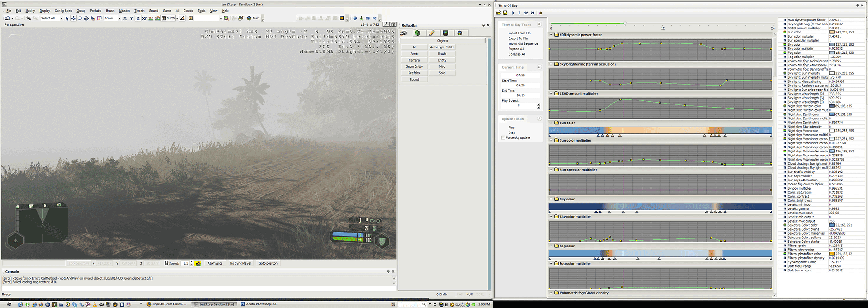Viewport: 868px width, 308px height.
Task: Toggle the No Sync Player button
Action: click(240, 263)
